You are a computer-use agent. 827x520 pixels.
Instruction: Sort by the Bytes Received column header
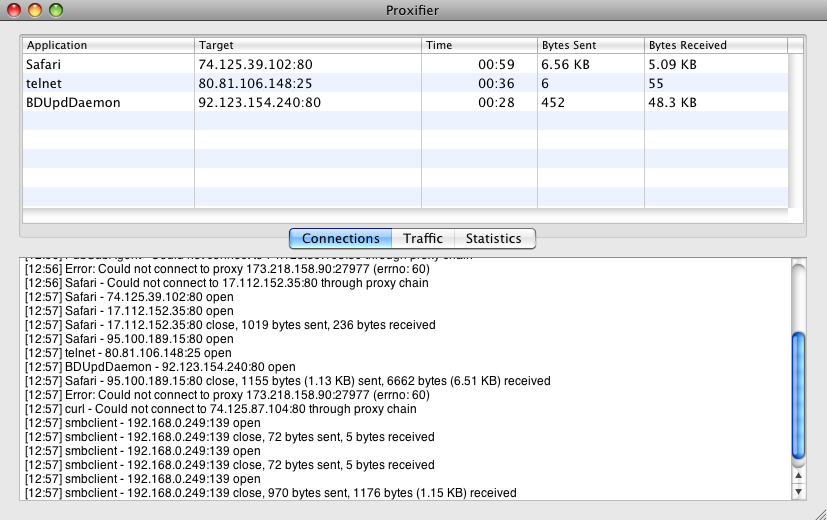pos(716,45)
